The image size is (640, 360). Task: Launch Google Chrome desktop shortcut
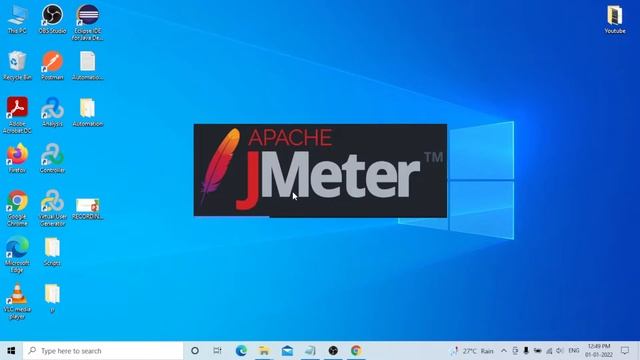click(17, 208)
